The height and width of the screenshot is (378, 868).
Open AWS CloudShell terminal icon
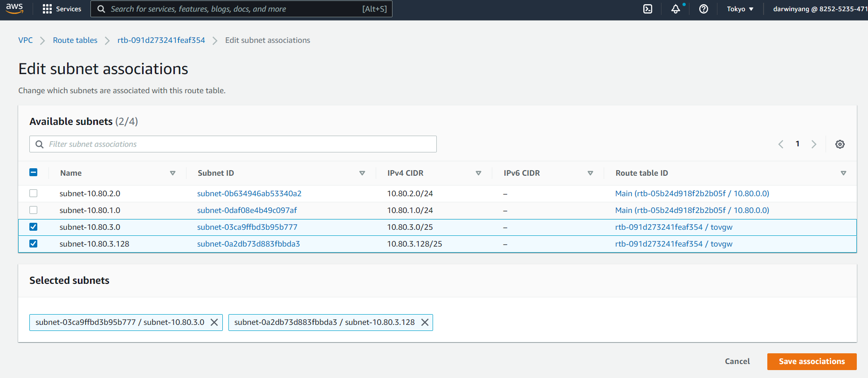click(648, 9)
